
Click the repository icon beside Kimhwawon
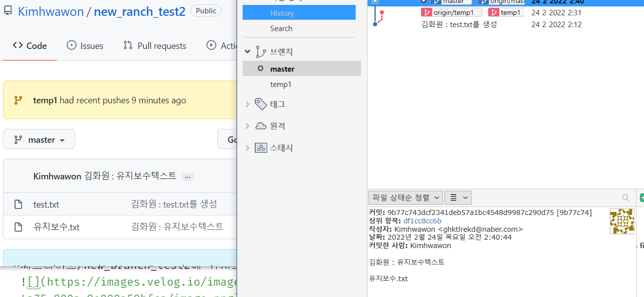8,11
